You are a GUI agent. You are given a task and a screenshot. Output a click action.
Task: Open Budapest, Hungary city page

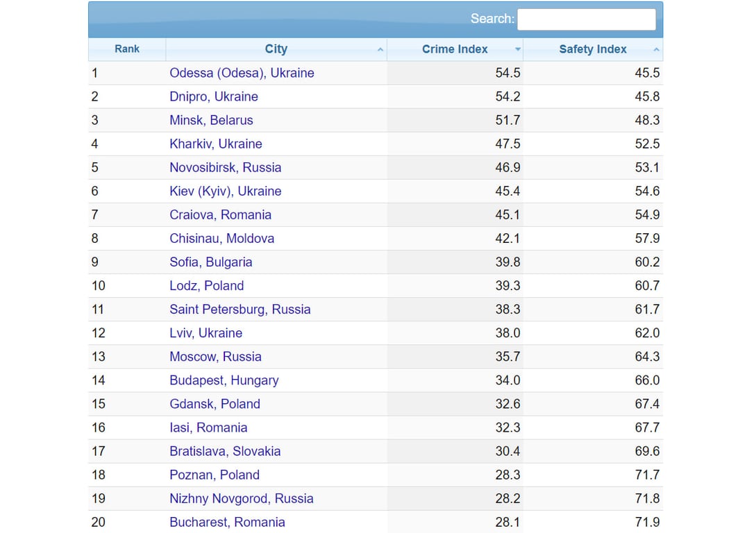coord(224,380)
